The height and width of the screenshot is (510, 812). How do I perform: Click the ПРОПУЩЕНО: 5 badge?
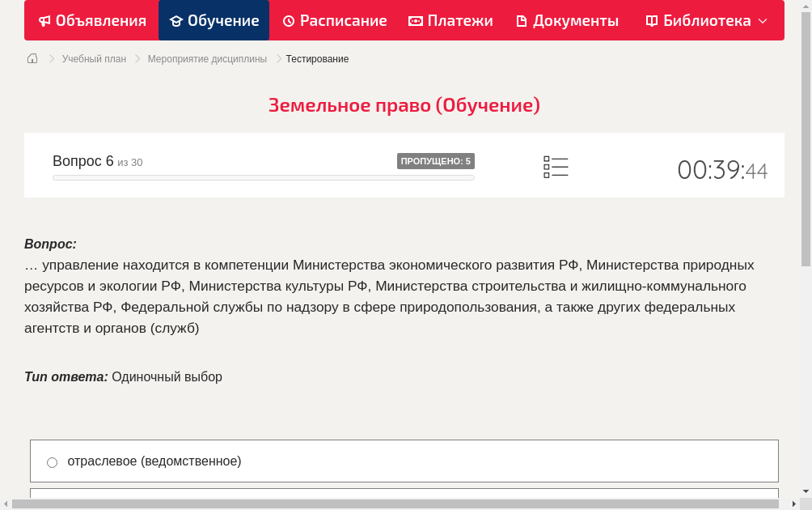pos(436,161)
